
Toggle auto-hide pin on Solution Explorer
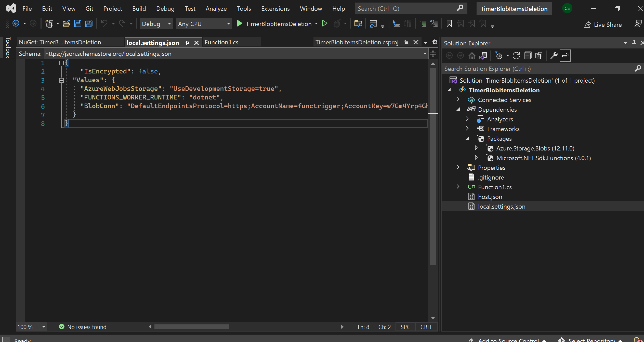634,43
